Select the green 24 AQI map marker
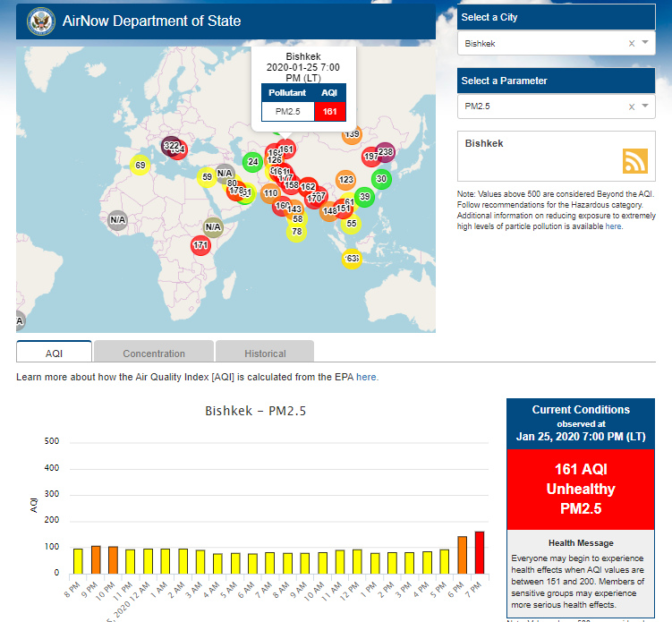The image size is (672, 622). tap(253, 162)
